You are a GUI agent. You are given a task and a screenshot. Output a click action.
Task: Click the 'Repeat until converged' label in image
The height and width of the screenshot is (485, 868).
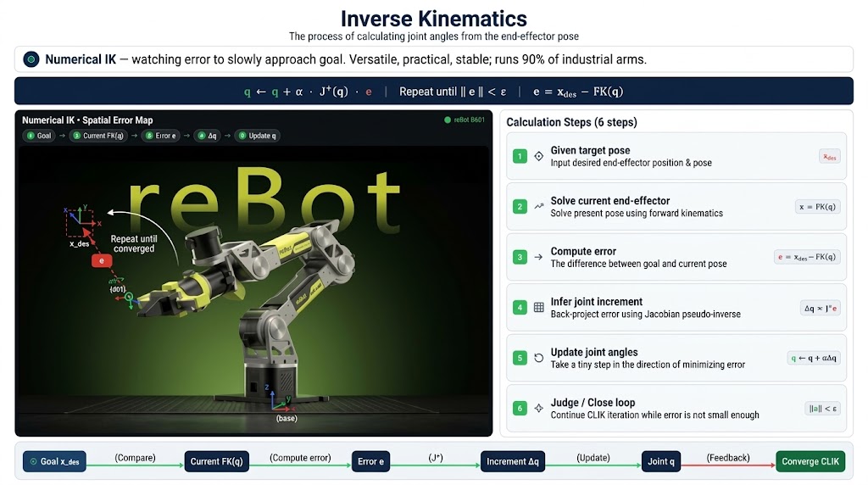[133, 243]
